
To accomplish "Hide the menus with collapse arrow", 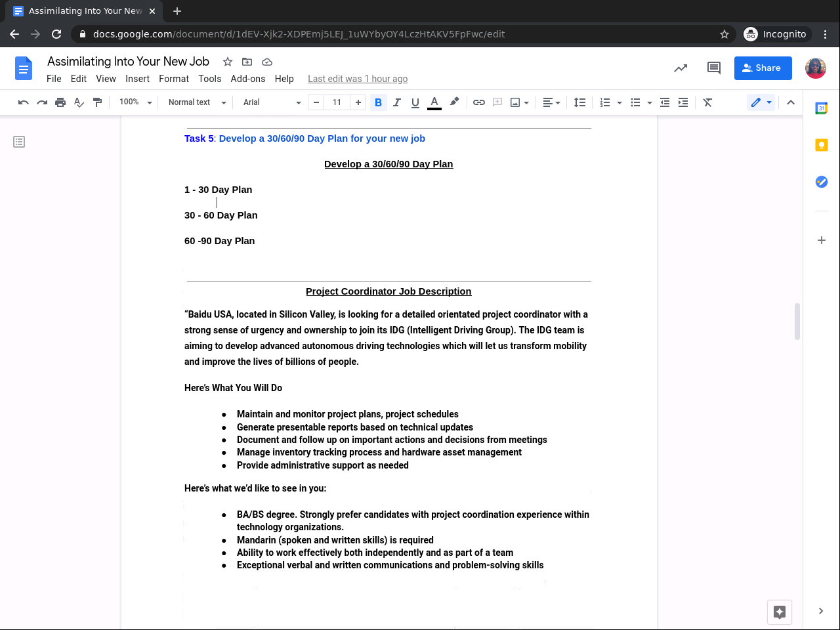I will coord(791,102).
